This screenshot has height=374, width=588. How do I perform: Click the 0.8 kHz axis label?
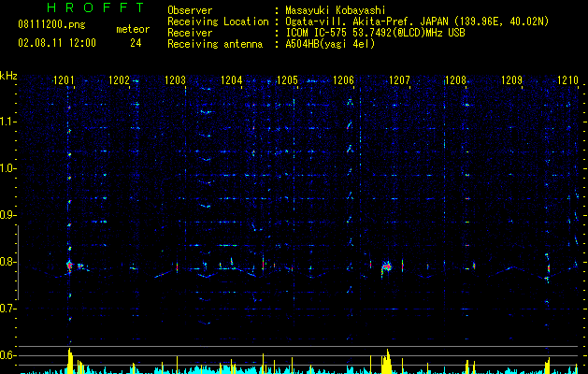tap(7, 262)
